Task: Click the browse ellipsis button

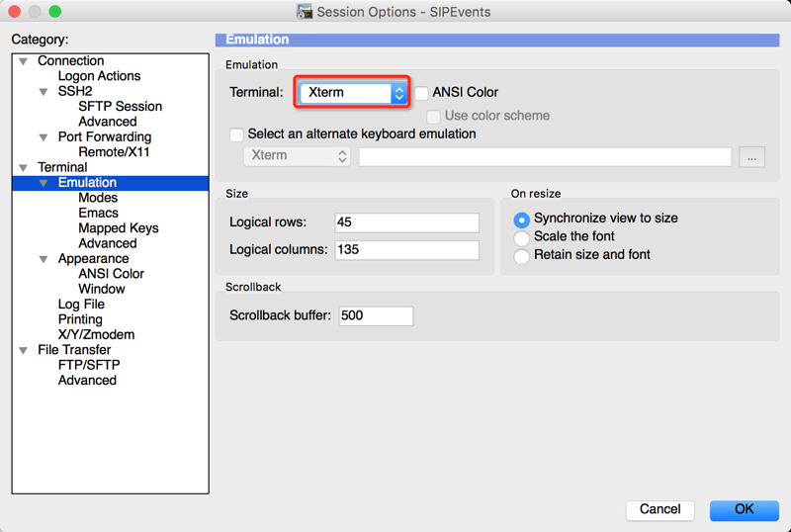Action: 752,157
